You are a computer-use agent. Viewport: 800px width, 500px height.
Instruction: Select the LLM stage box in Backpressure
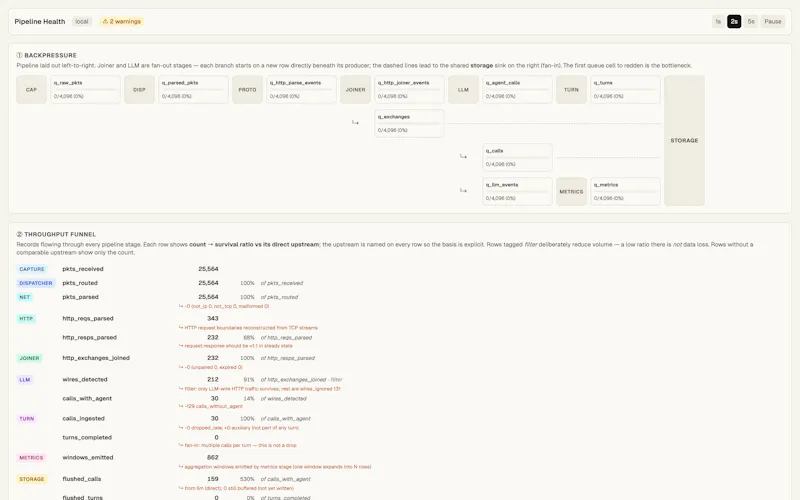pos(463,90)
